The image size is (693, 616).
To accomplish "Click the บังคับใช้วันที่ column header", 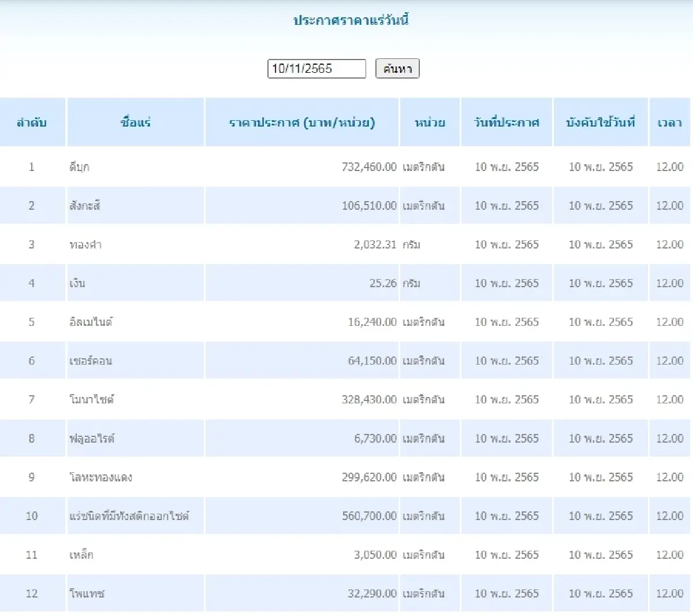I will click(601, 122).
